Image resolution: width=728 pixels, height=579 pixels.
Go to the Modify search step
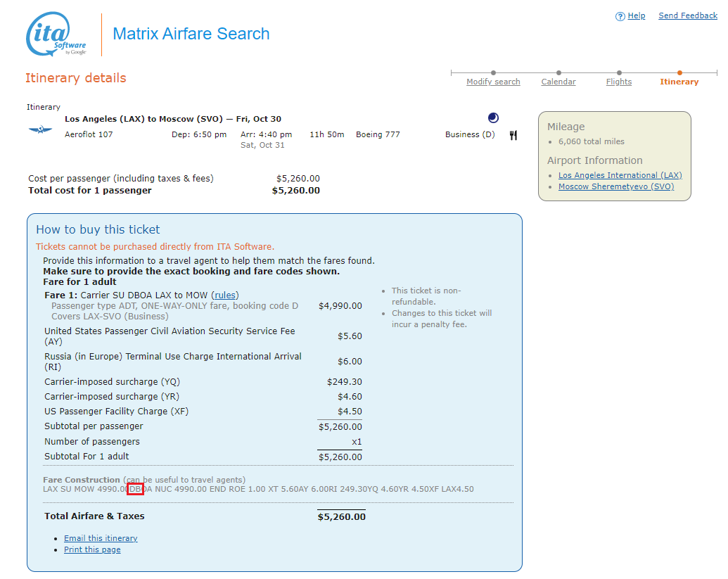pos(493,82)
